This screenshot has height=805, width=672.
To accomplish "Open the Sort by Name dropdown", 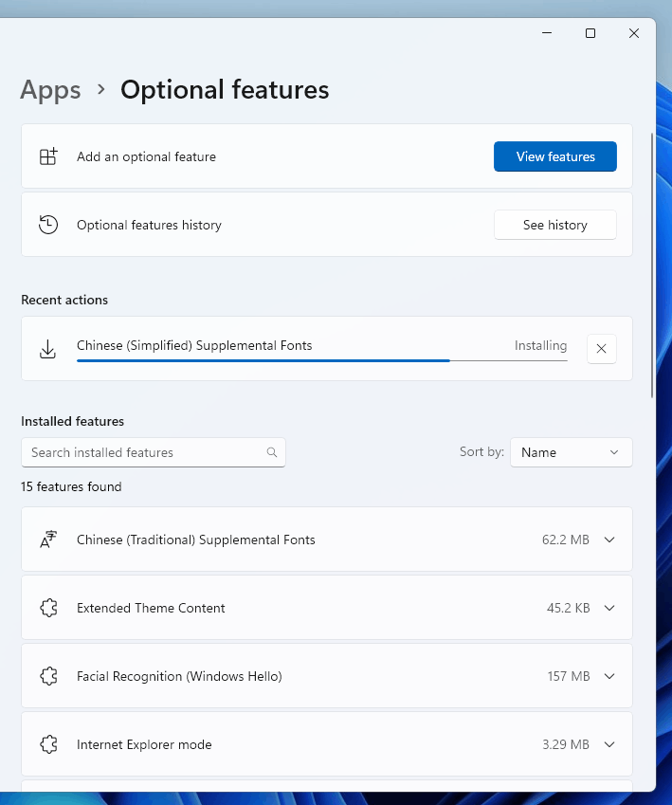I will (x=571, y=452).
